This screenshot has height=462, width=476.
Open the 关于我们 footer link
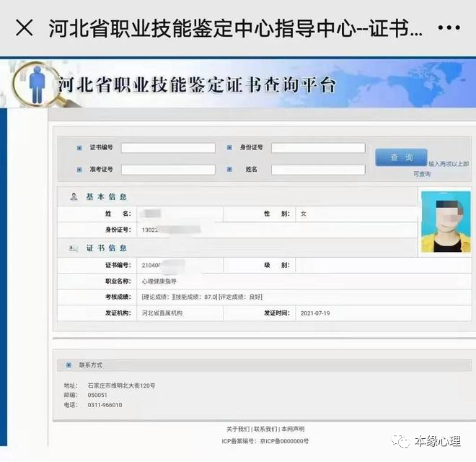point(238,429)
